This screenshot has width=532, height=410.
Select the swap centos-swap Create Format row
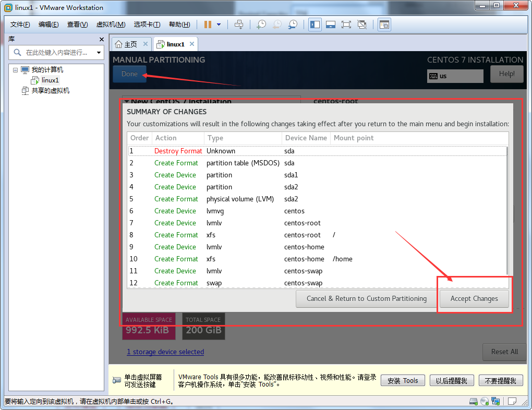click(x=317, y=283)
